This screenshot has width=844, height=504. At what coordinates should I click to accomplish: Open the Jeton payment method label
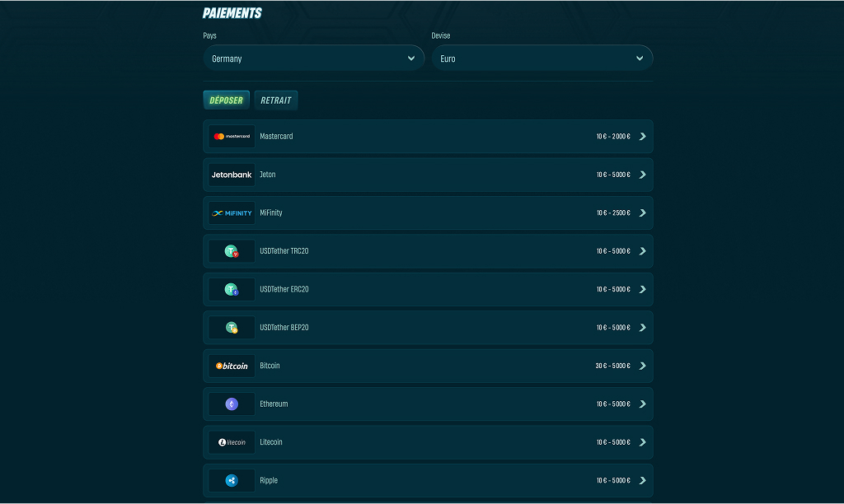[268, 175]
